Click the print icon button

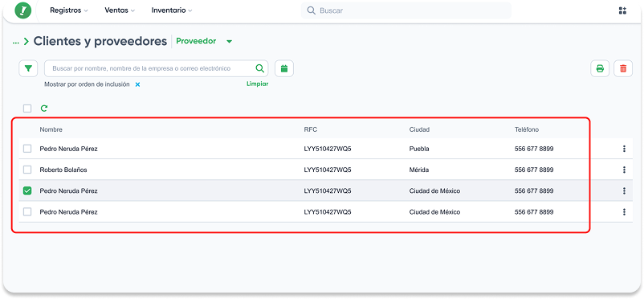click(600, 68)
